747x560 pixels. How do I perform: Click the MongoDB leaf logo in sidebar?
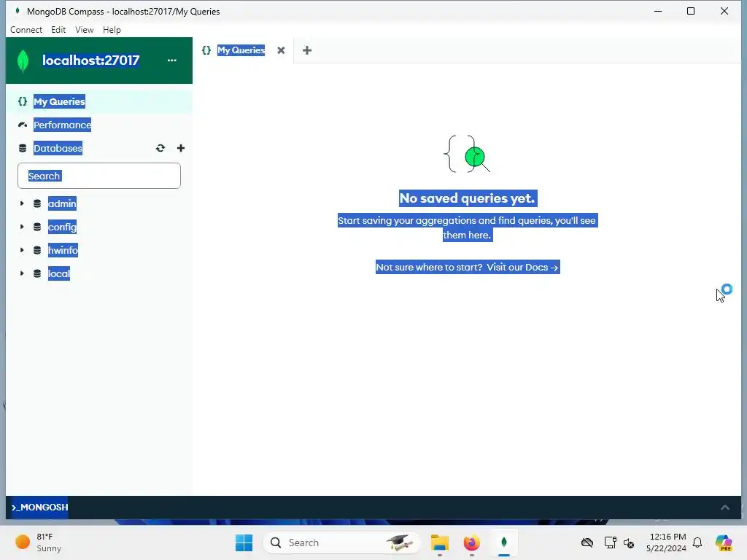click(x=23, y=61)
